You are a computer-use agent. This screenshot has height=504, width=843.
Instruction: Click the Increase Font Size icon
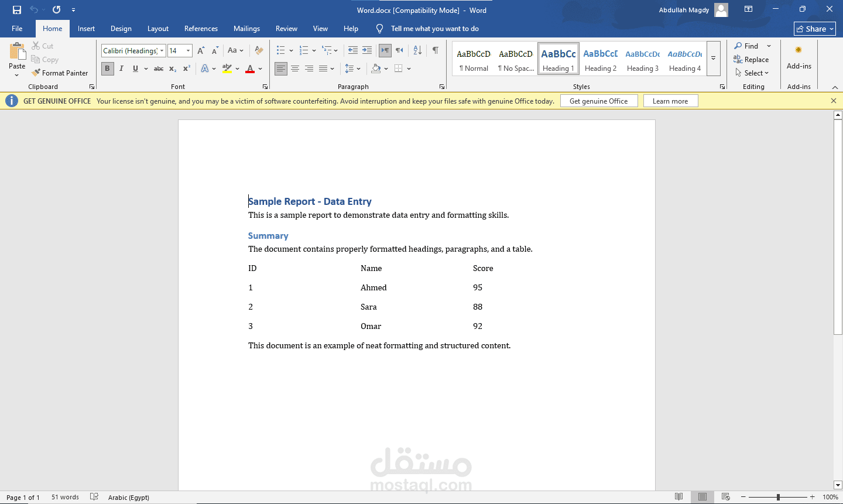pyautogui.click(x=201, y=51)
